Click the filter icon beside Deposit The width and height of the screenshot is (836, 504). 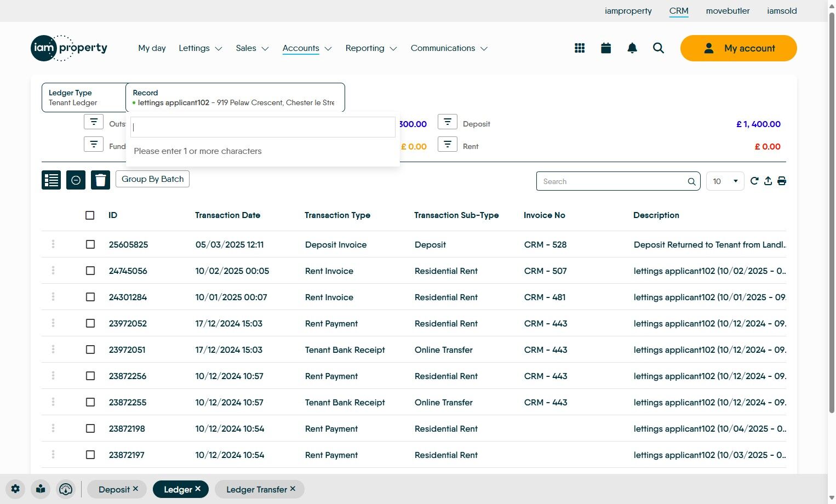(x=448, y=122)
